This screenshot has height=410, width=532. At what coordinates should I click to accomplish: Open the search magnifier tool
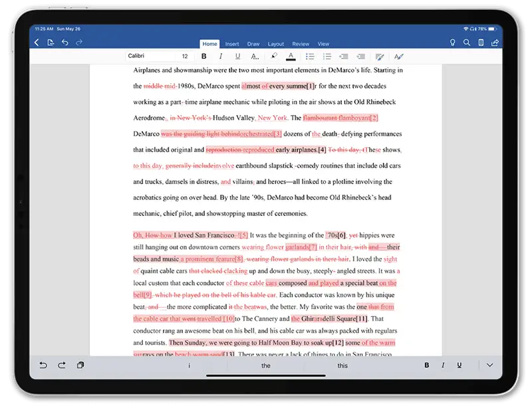tap(467, 43)
